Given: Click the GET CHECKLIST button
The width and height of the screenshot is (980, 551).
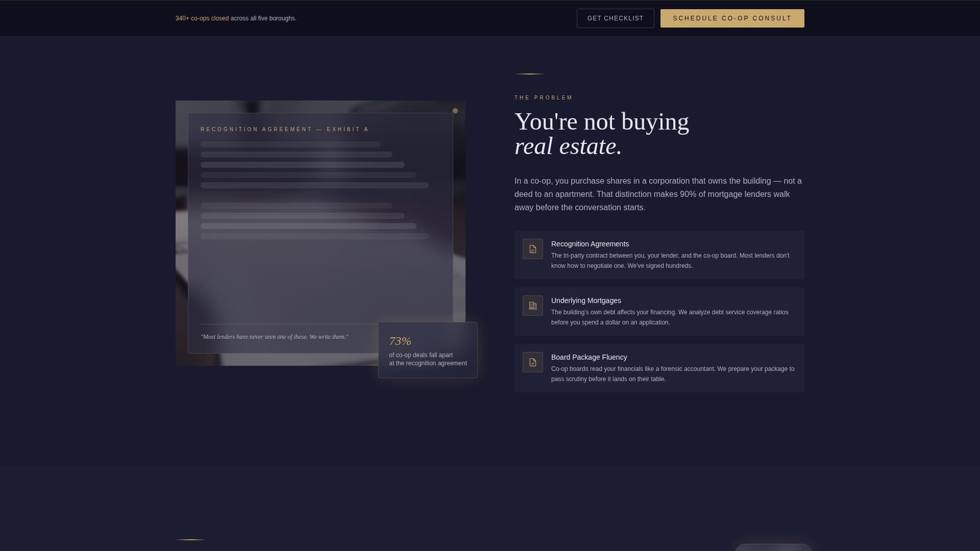Looking at the screenshot, I should [x=615, y=18].
